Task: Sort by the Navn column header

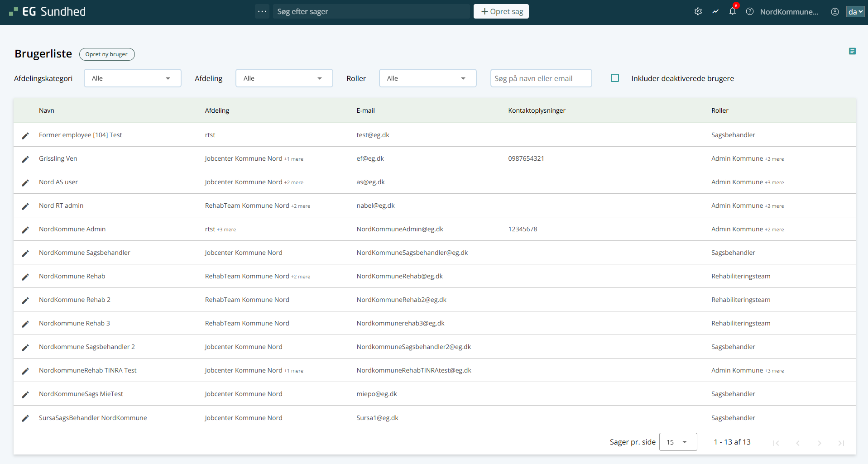Action: (x=47, y=110)
